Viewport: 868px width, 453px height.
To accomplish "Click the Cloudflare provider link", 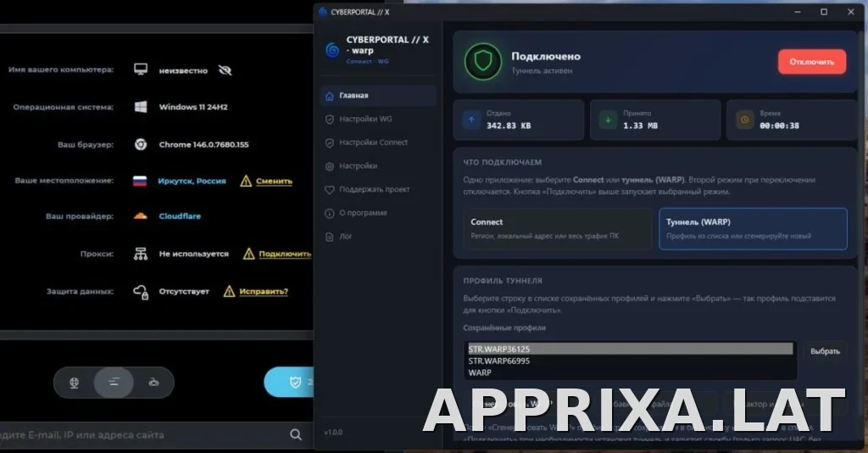I will pos(180,216).
